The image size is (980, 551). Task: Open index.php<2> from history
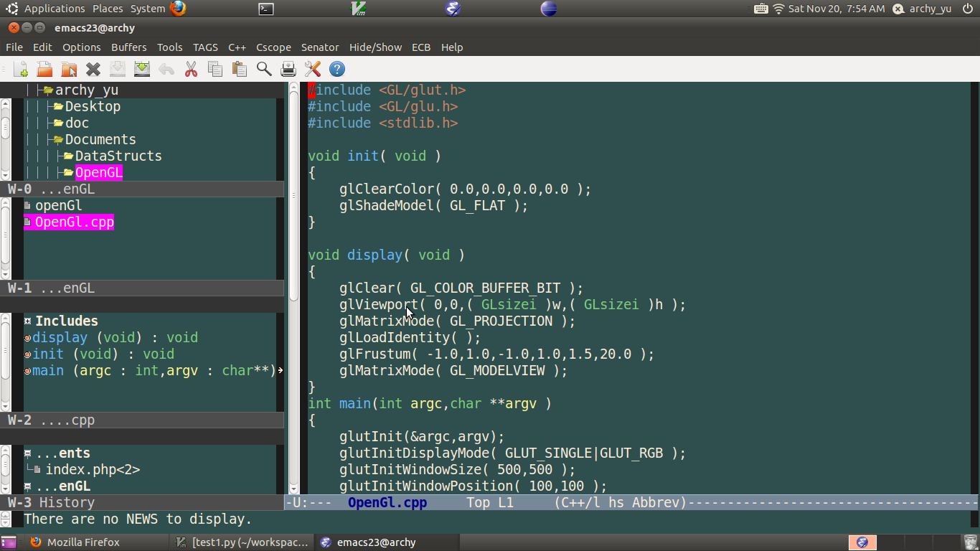click(93, 470)
